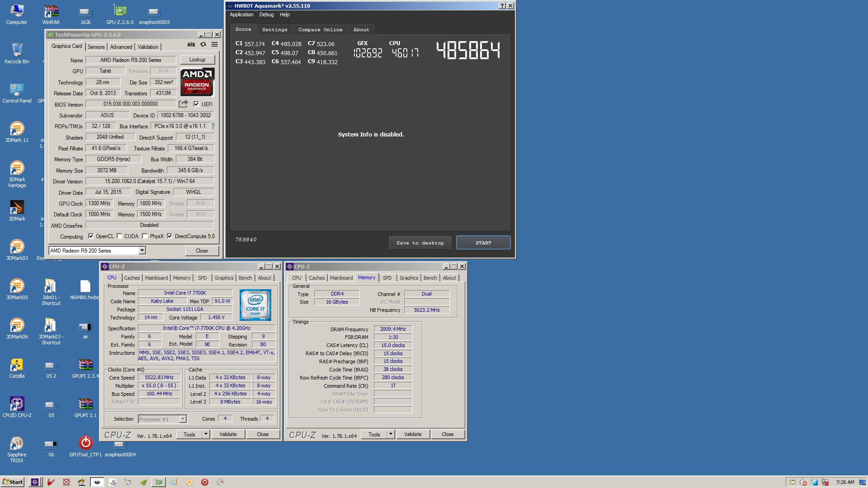The height and width of the screenshot is (488, 868).
Task: Open the Windows Start menu
Action: (13, 482)
